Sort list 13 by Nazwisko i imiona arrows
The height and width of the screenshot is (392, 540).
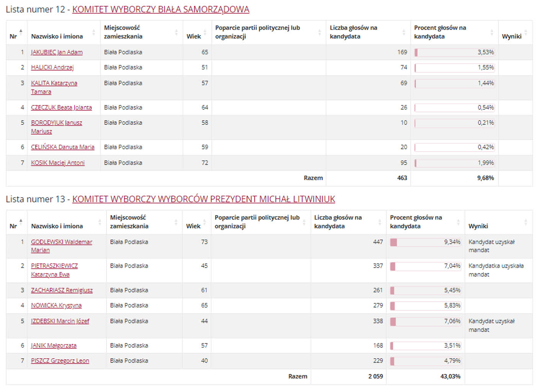pyautogui.click(x=100, y=222)
